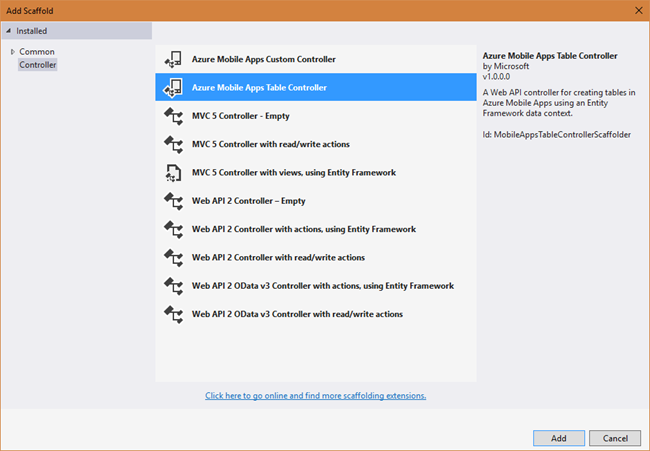
Task: Select the Installed category header
Action: click(77, 31)
